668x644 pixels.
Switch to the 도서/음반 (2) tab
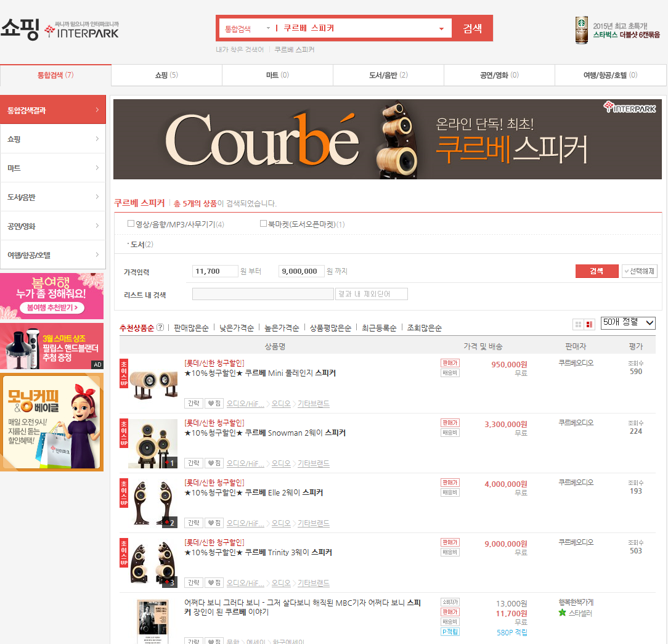point(388,75)
